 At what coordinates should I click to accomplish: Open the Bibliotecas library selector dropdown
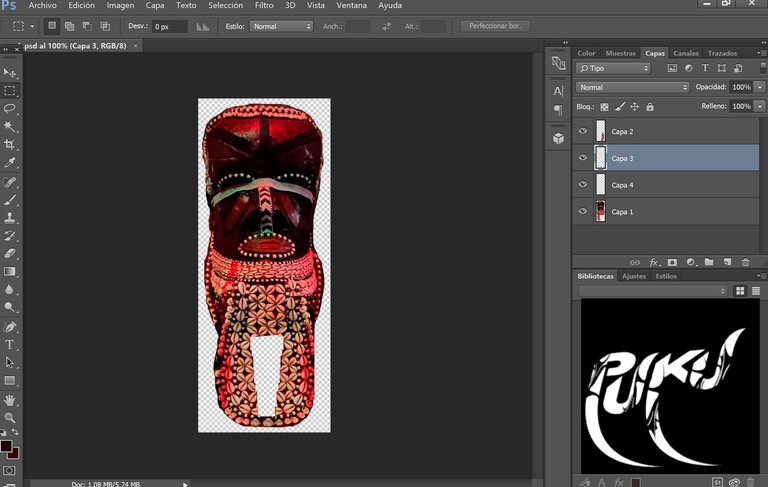(653, 291)
